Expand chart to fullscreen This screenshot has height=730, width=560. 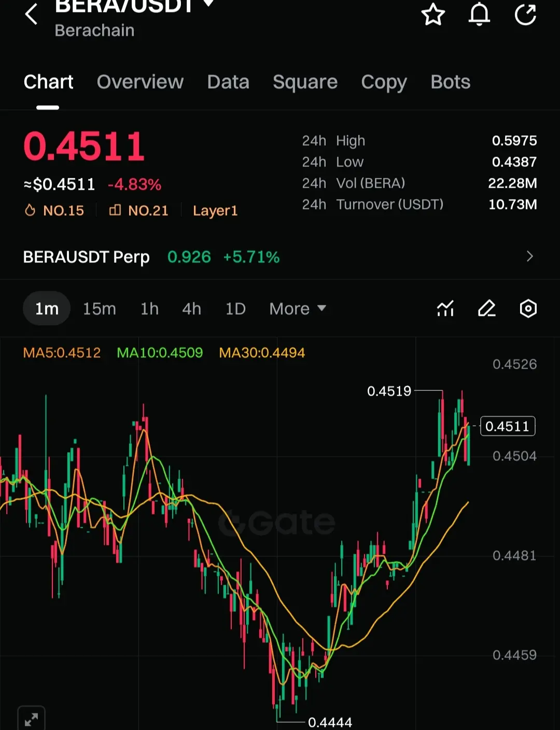pos(31,719)
